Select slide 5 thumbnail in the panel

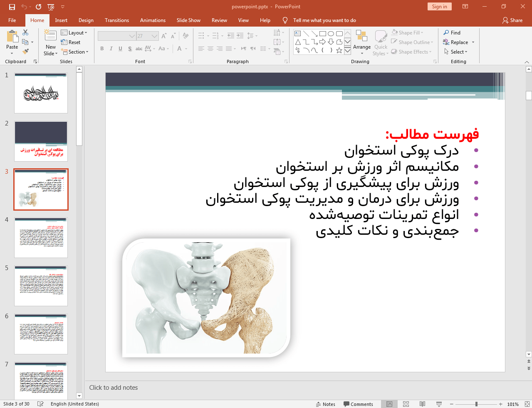tap(41, 285)
